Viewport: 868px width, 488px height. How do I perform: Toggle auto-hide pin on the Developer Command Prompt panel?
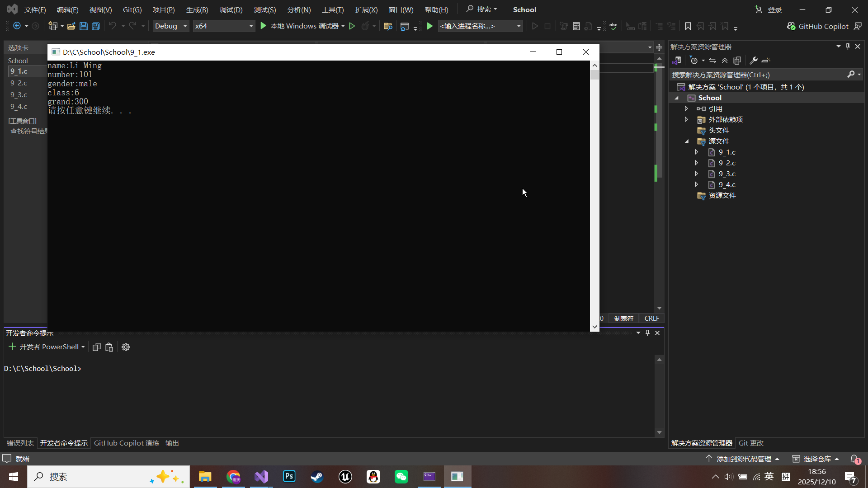pyautogui.click(x=647, y=333)
